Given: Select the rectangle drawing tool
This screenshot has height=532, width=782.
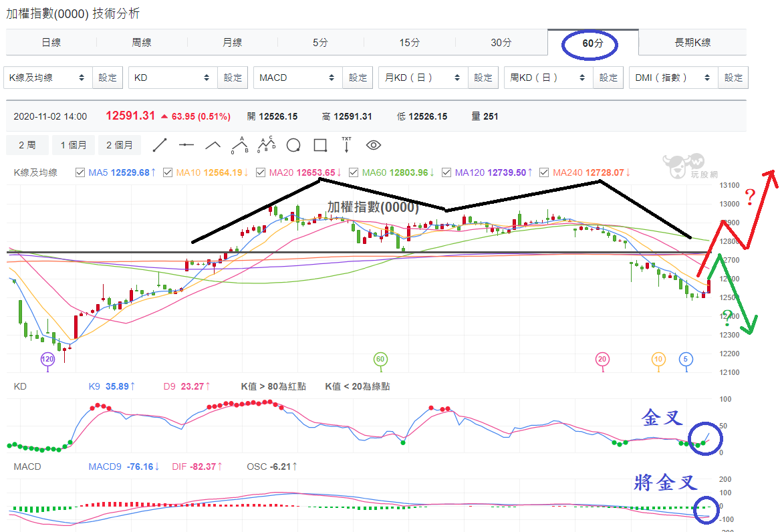Looking at the screenshot, I should [x=320, y=145].
